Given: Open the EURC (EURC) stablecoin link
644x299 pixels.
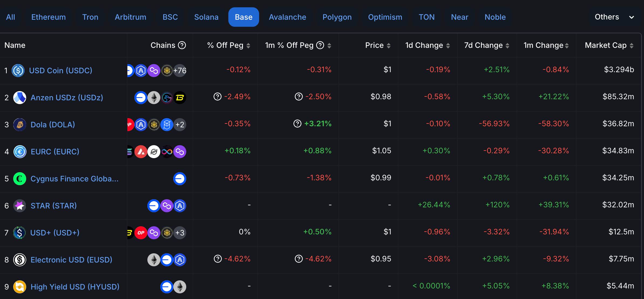Looking at the screenshot, I should [x=55, y=152].
